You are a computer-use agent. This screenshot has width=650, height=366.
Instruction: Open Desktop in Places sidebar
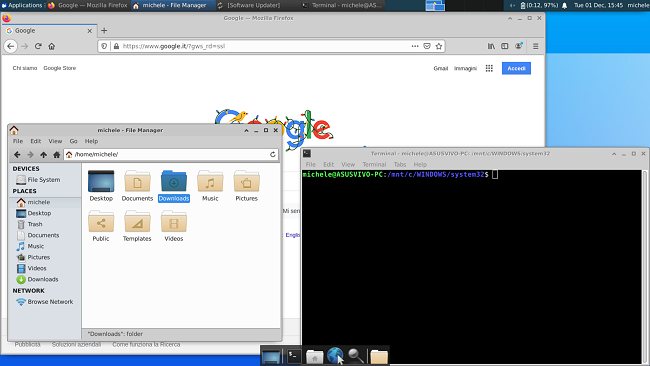click(x=34, y=213)
